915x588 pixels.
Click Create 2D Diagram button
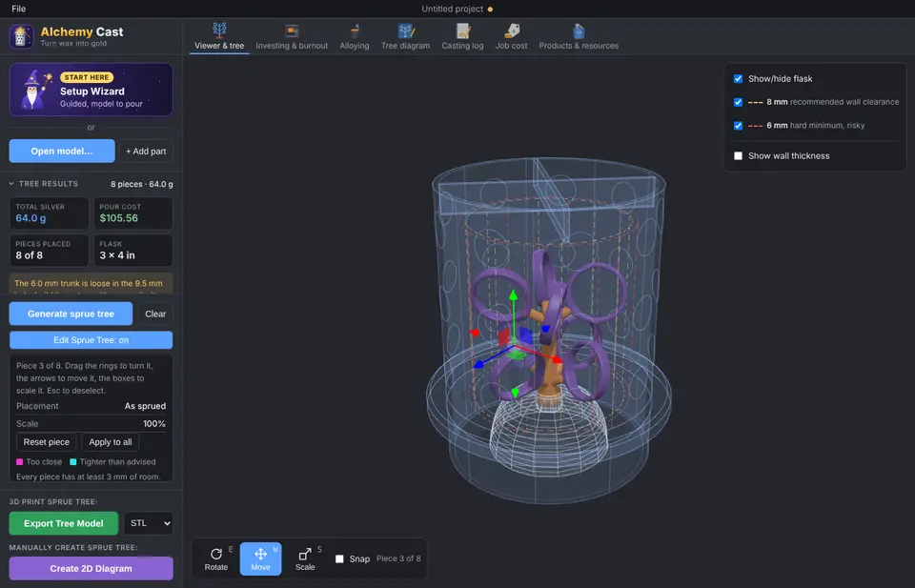click(x=91, y=568)
